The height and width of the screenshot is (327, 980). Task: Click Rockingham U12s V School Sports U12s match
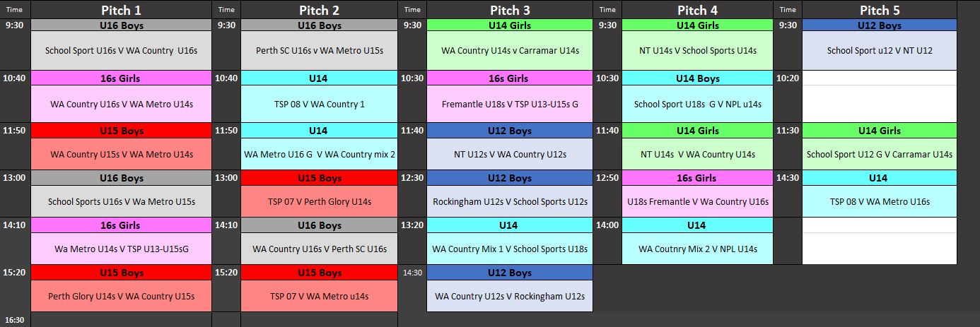(x=510, y=202)
